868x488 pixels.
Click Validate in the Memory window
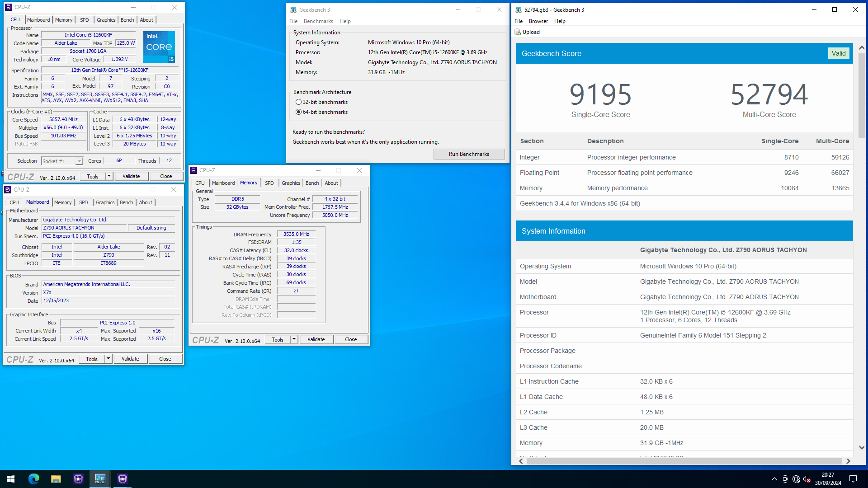(316, 339)
